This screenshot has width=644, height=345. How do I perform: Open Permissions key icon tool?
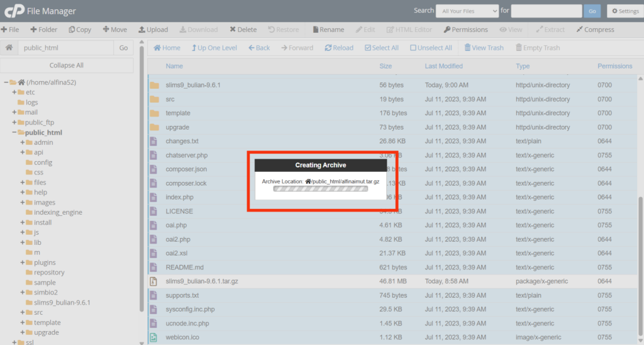click(x=447, y=30)
